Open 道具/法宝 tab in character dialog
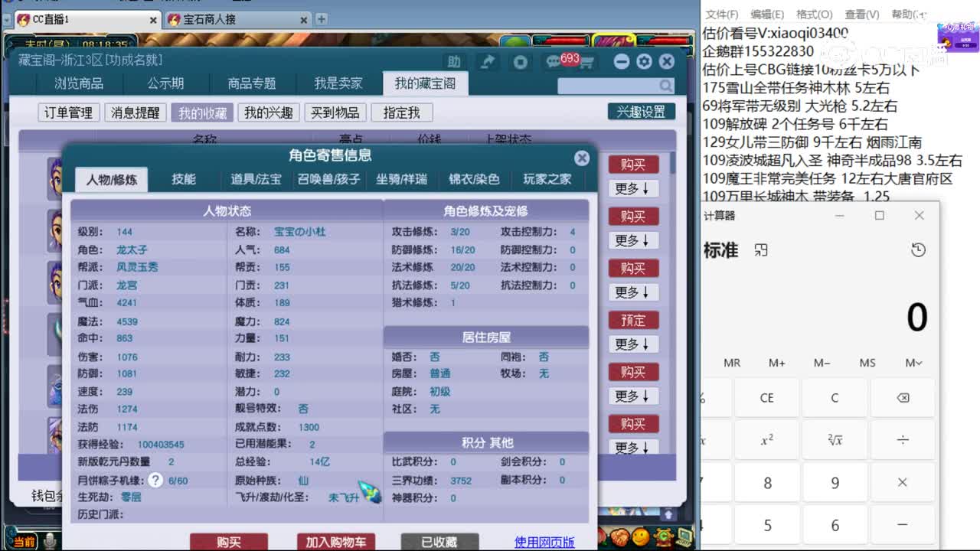 click(256, 179)
